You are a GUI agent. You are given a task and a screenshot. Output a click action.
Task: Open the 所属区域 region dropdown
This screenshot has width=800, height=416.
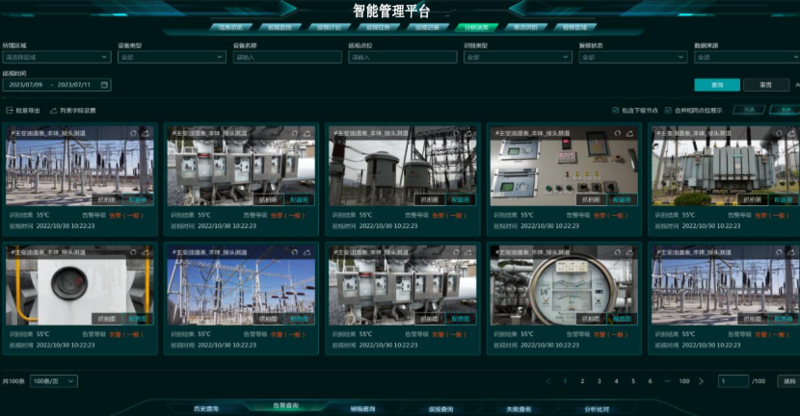pyautogui.click(x=57, y=58)
